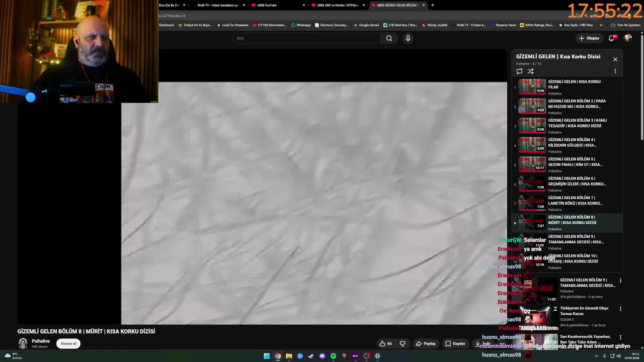Expand hidden bookmarks chevron
This screenshot has width=644, height=362.
click(601, 25)
